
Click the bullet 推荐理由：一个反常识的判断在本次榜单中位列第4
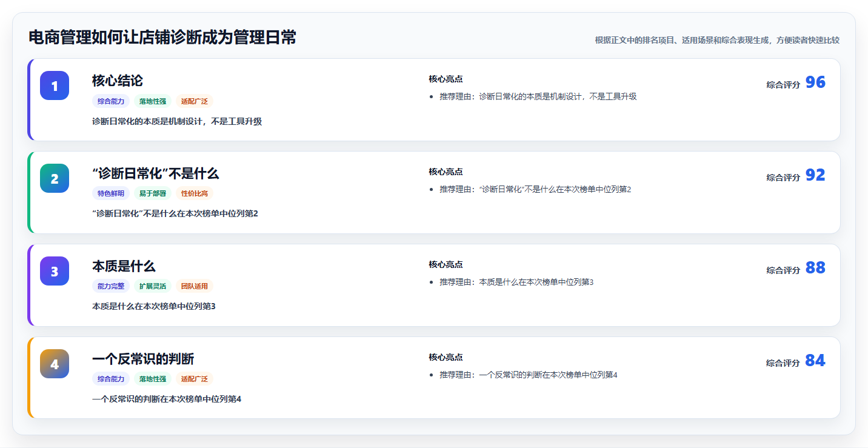529,375
